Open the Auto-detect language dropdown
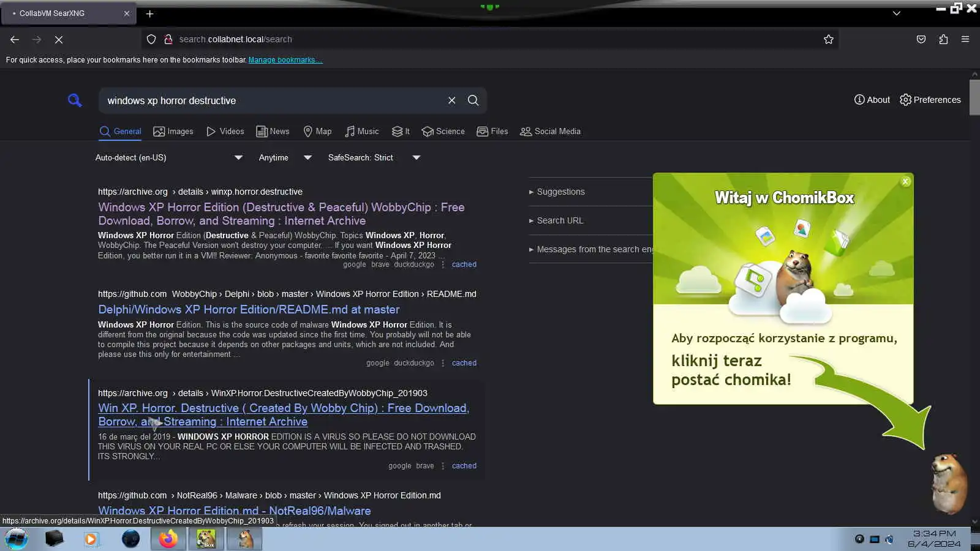Viewport: 980px width, 551px height. tap(169, 158)
